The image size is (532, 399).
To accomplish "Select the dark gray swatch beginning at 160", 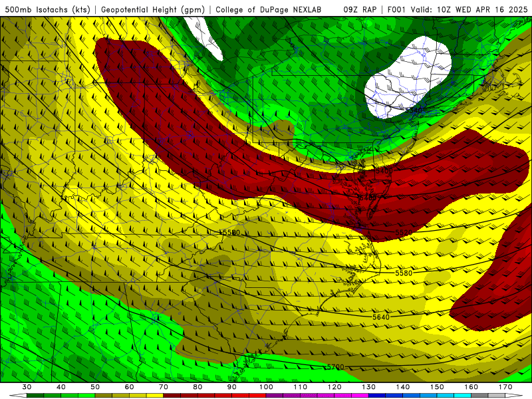I will [479, 396].
